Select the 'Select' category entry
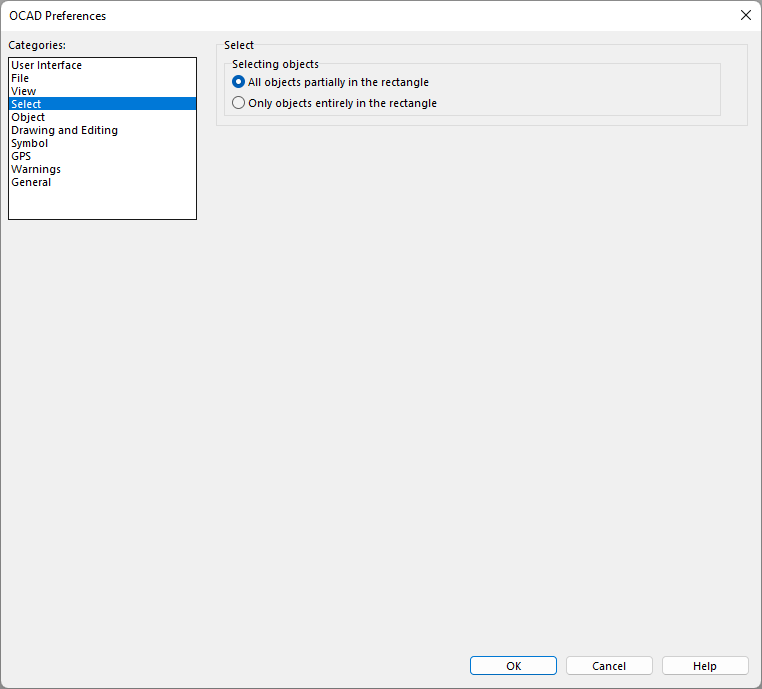The width and height of the screenshot is (762, 689). click(x=103, y=104)
